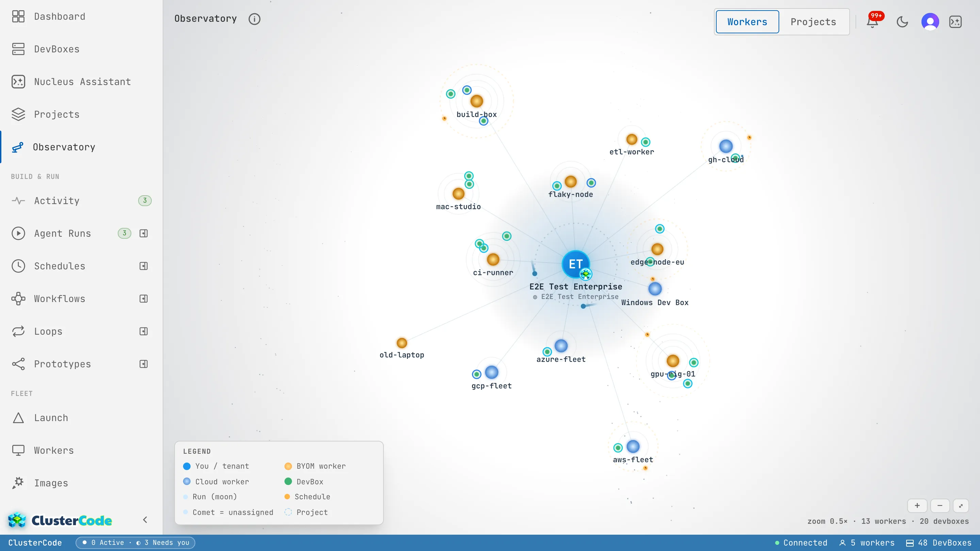The height and width of the screenshot is (551, 980).
Task: Open notifications bell with 99+ badge
Action: coord(873,22)
